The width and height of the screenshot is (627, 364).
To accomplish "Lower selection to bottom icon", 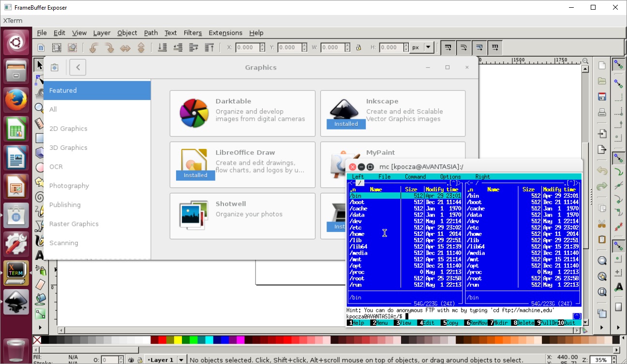I will [x=163, y=47].
